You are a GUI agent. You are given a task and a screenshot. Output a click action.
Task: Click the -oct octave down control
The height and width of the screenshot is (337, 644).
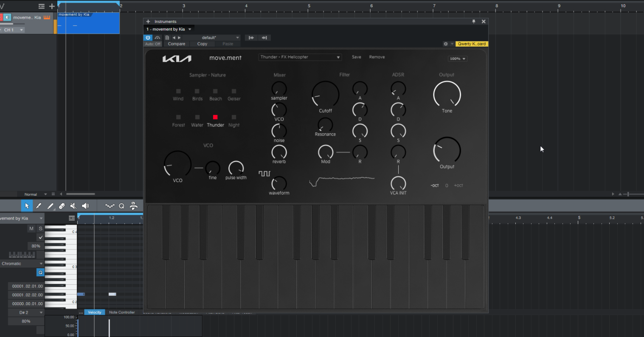coord(435,185)
